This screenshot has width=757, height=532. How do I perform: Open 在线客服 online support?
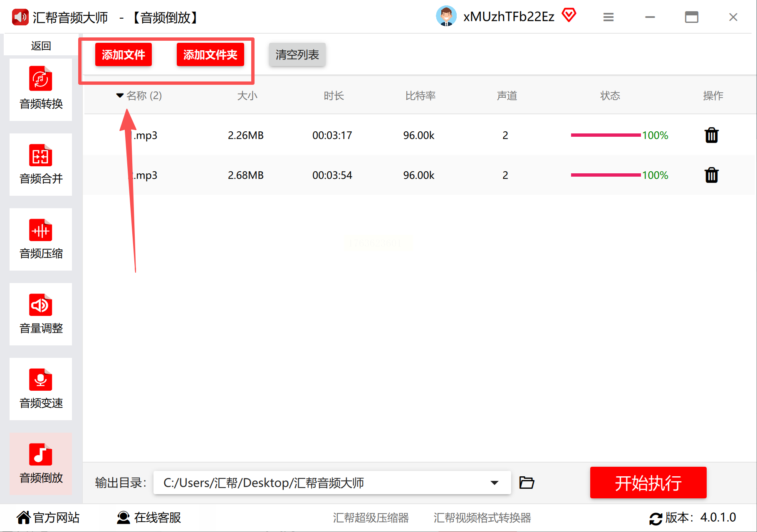point(149,517)
